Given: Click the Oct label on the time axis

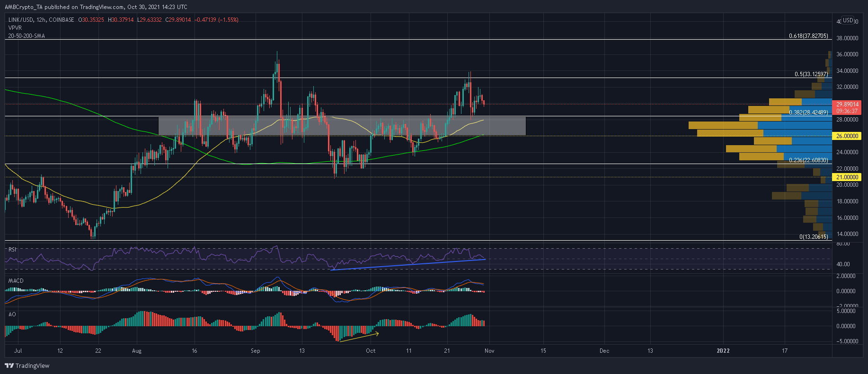Looking at the screenshot, I should click(371, 351).
